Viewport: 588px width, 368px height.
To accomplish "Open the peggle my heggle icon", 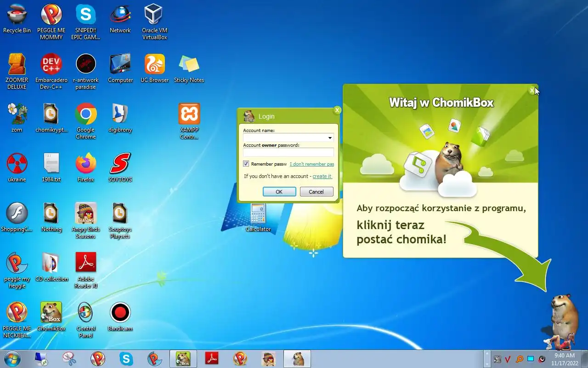I will [17, 270].
